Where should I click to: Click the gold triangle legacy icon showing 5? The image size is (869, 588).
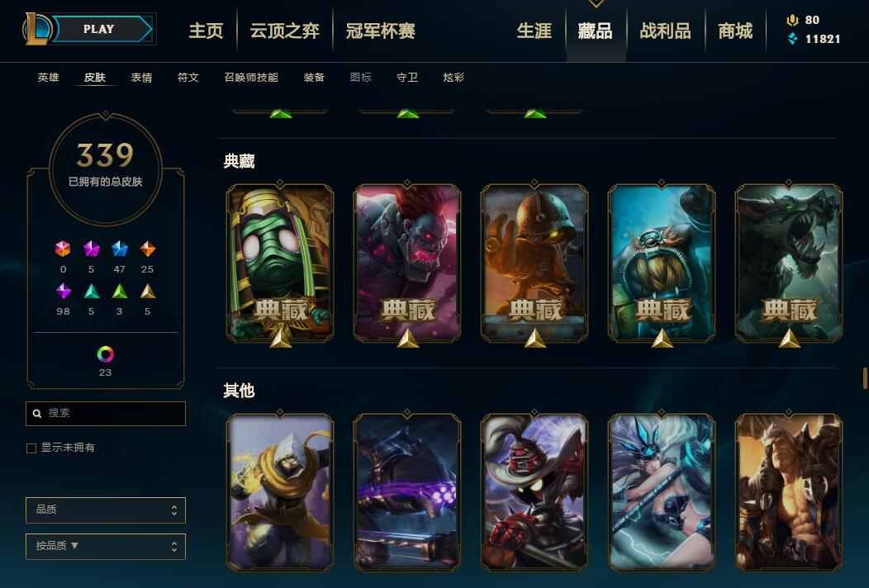(147, 291)
